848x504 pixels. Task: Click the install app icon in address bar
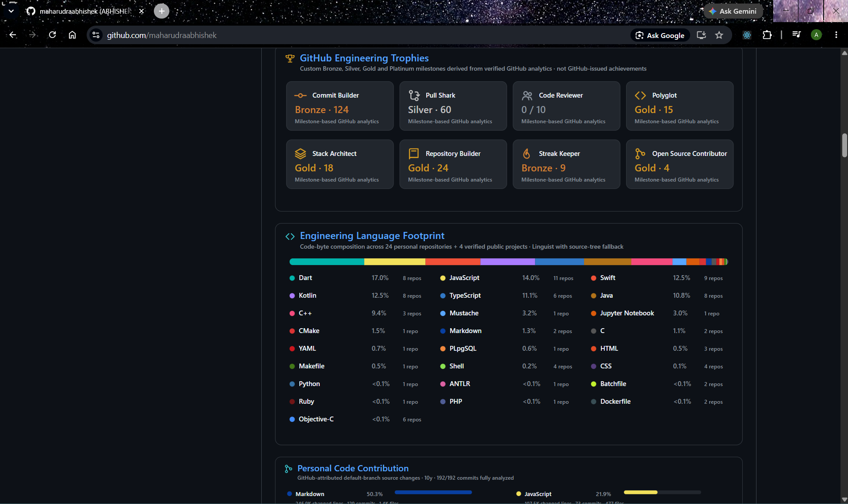[x=701, y=35]
